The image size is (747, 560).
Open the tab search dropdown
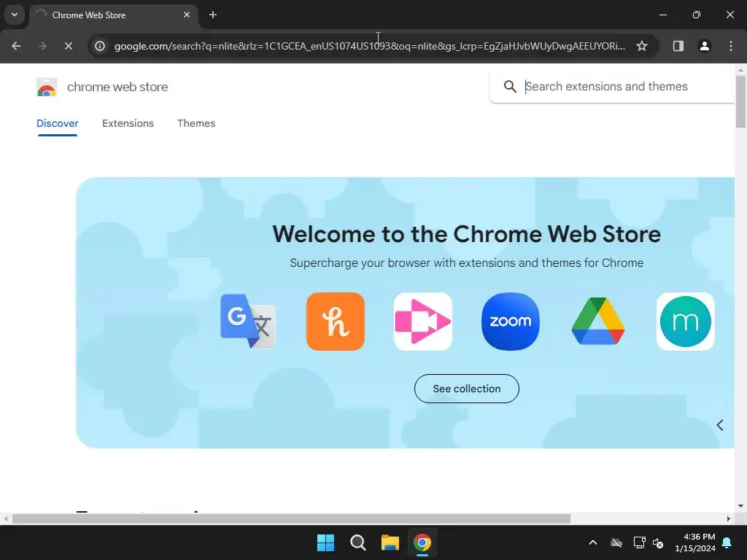pos(15,15)
